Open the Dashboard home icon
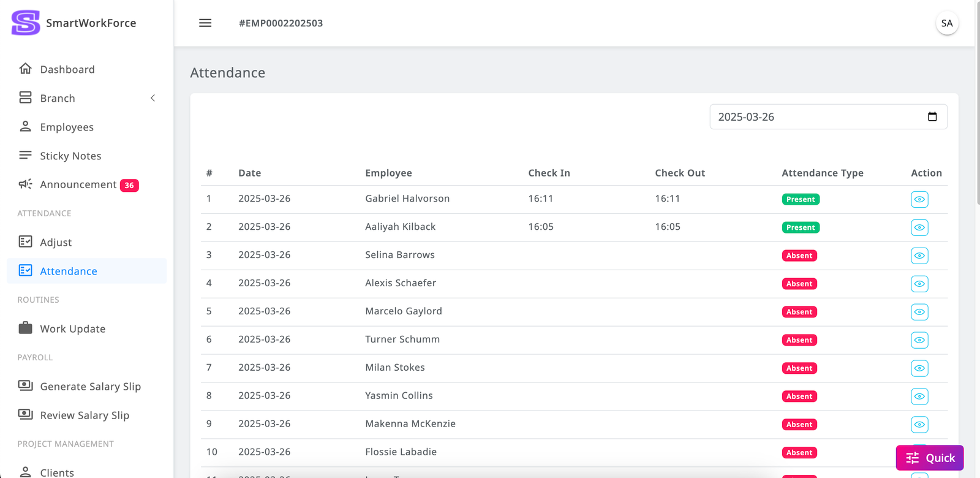Viewport: 980px width, 478px height. [25, 69]
